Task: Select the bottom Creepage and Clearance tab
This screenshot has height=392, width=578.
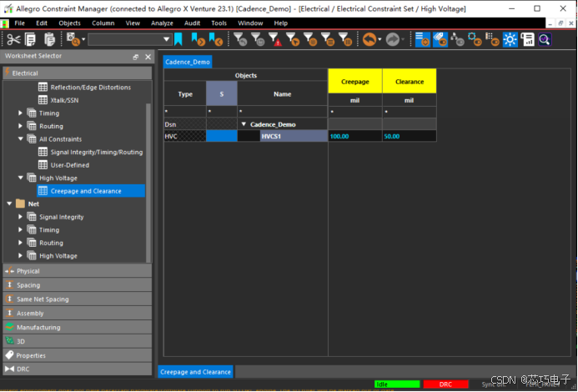Action: 195,372
